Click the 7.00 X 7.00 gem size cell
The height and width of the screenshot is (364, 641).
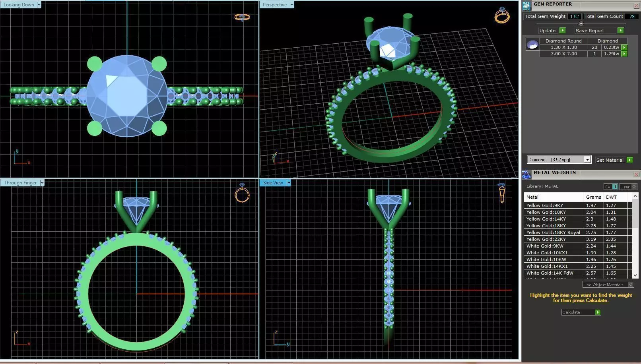(x=563, y=54)
